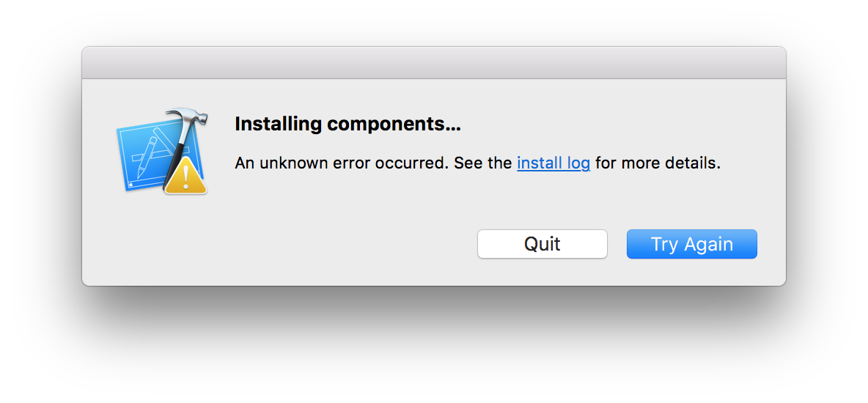Screen dimensions: 868x403
Task: Click the underlined "install log" hyperlink
Action: tap(553, 163)
